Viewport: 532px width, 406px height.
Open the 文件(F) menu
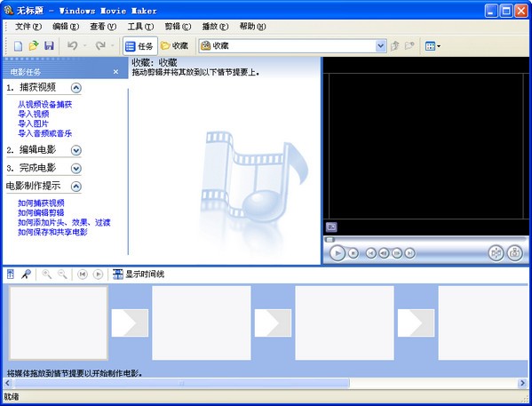point(28,27)
